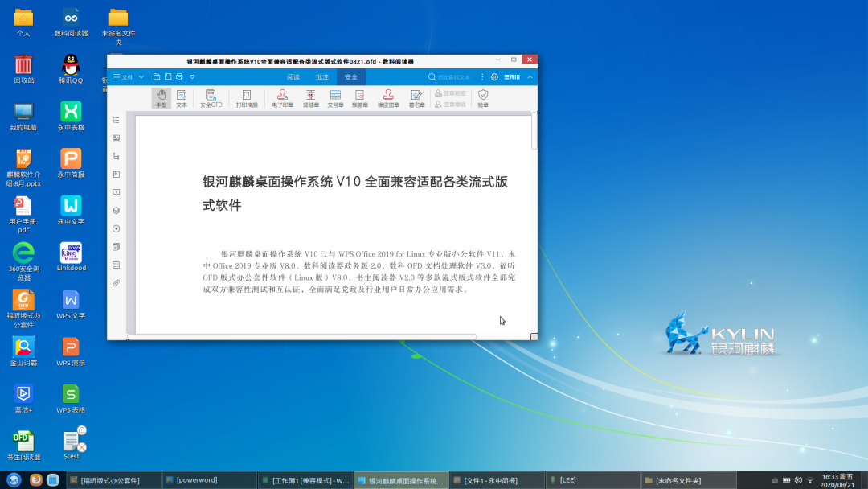Click the 验章 verify seal shield icon
Viewport: 868px width, 489px height.
tap(483, 98)
